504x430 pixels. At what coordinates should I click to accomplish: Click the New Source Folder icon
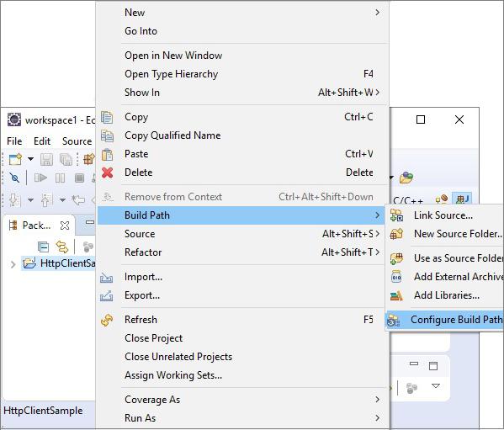pyautogui.click(x=396, y=234)
